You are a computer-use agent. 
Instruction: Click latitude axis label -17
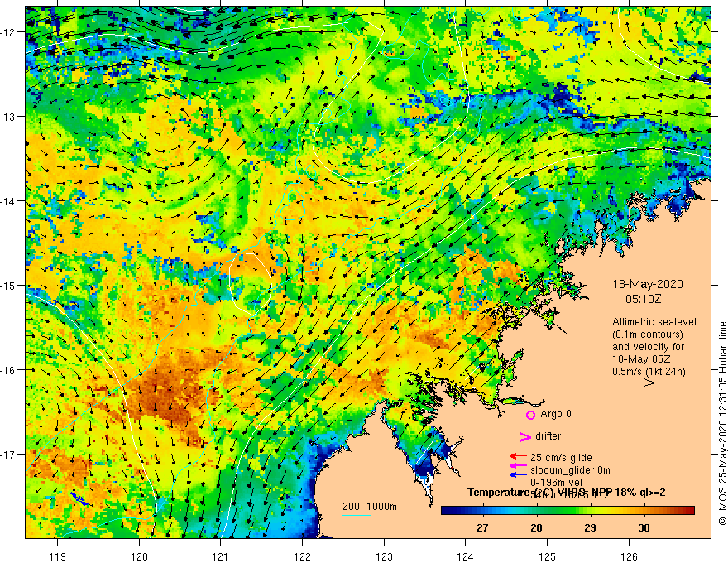(x=9, y=454)
